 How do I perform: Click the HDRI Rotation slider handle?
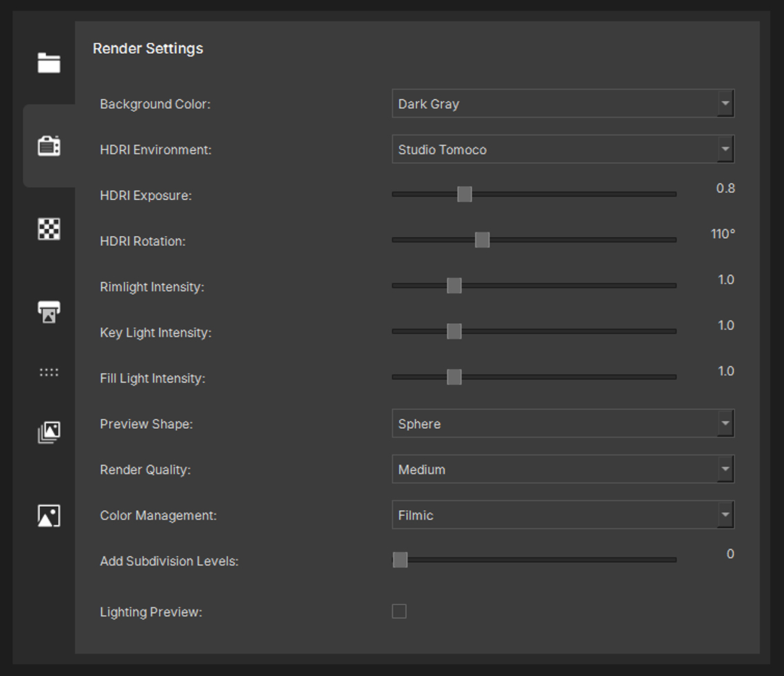click(x=482, y=240)
